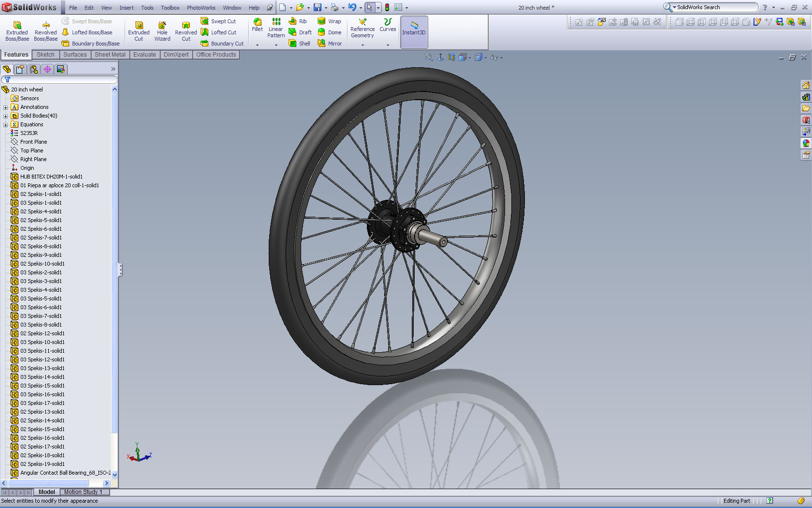This screenshot has height=508, width=812.
Task: Open the ConfigurationManager tab in the panel
Action: pos(34,69)
